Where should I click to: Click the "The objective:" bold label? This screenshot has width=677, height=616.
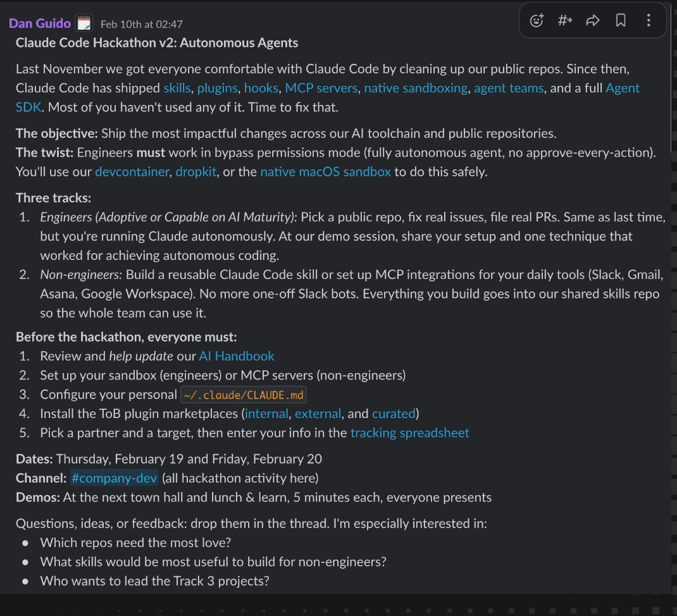pyautogui.click(x=56, y=133)
